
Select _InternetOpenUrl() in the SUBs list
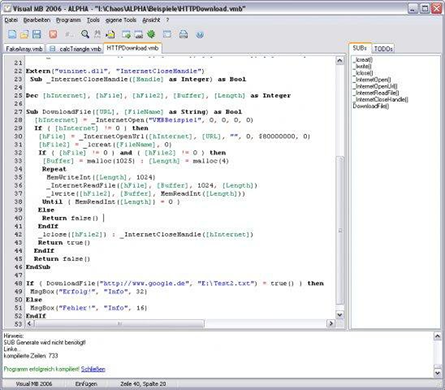tap(375, 86)
